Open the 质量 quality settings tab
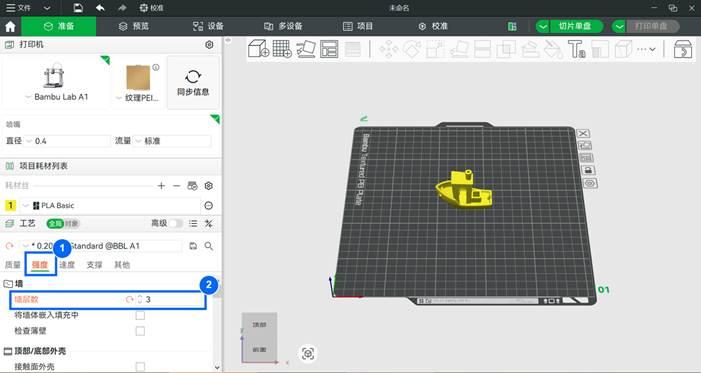Screen dimensions: 701x373 click(x=13, y=265)
